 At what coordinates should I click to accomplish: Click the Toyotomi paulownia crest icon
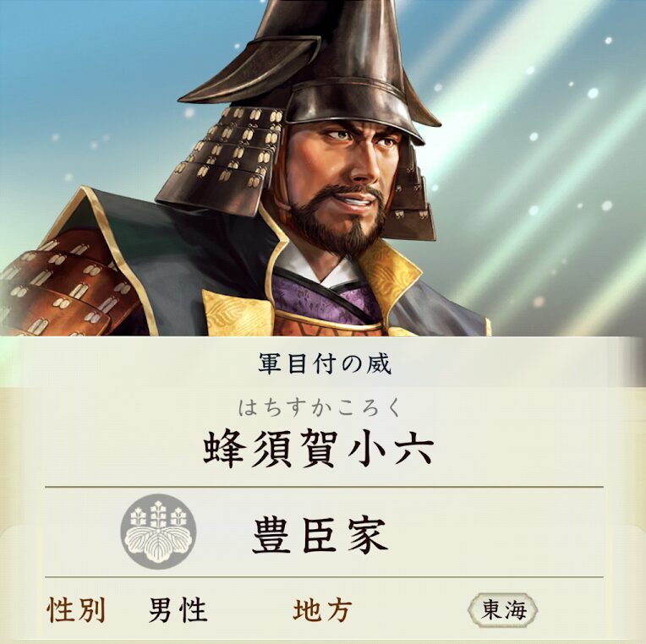(x=158, y=532)
